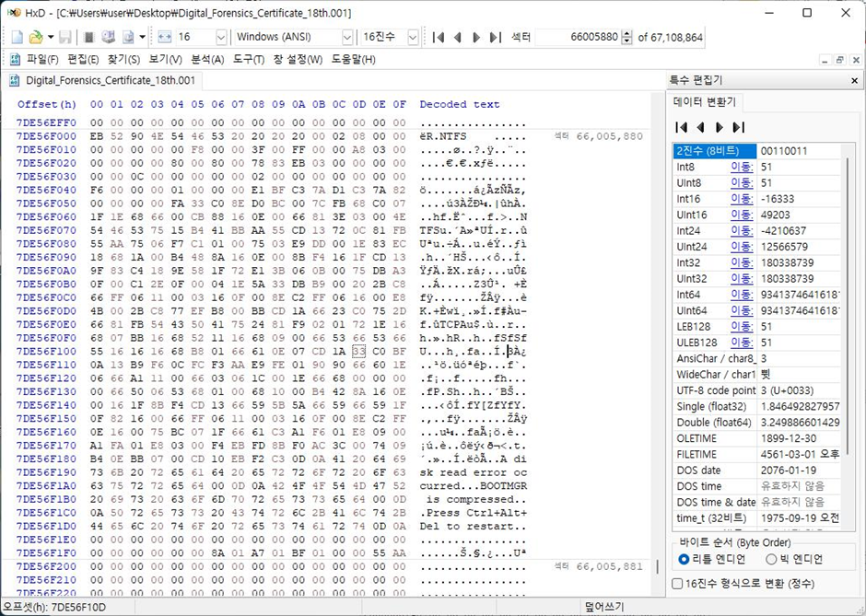Select the 데이터 변환기 tab
866x616 pixels.
pos(704,102)
